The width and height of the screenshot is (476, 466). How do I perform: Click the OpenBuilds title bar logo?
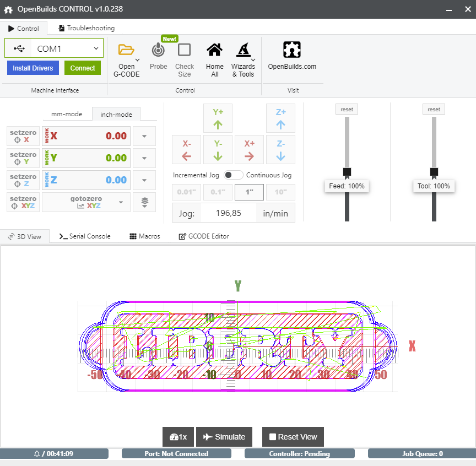click(x=8, y=9)
